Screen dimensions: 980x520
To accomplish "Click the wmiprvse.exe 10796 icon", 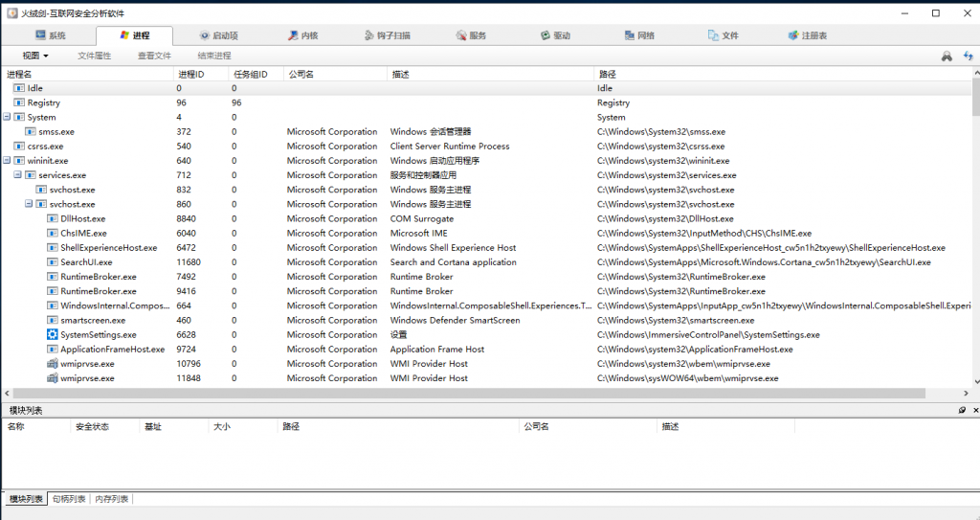I will 53,364.
